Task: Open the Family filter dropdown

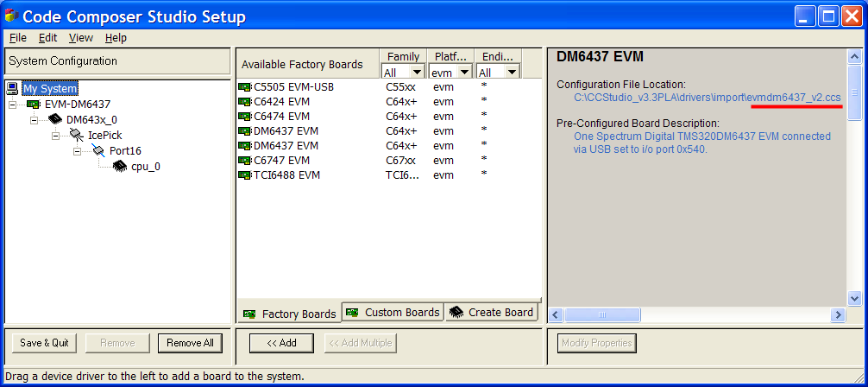Action: coord(416,72)
